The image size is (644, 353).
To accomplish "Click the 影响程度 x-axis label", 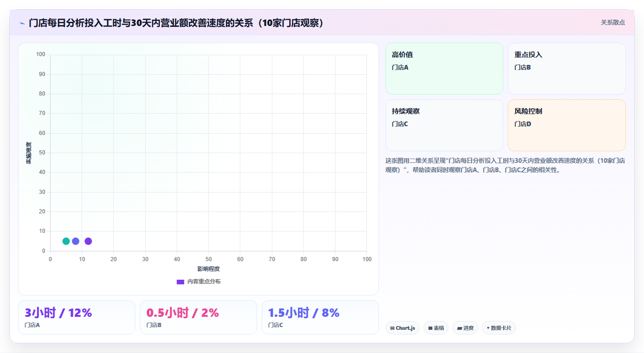I will 208,269.
